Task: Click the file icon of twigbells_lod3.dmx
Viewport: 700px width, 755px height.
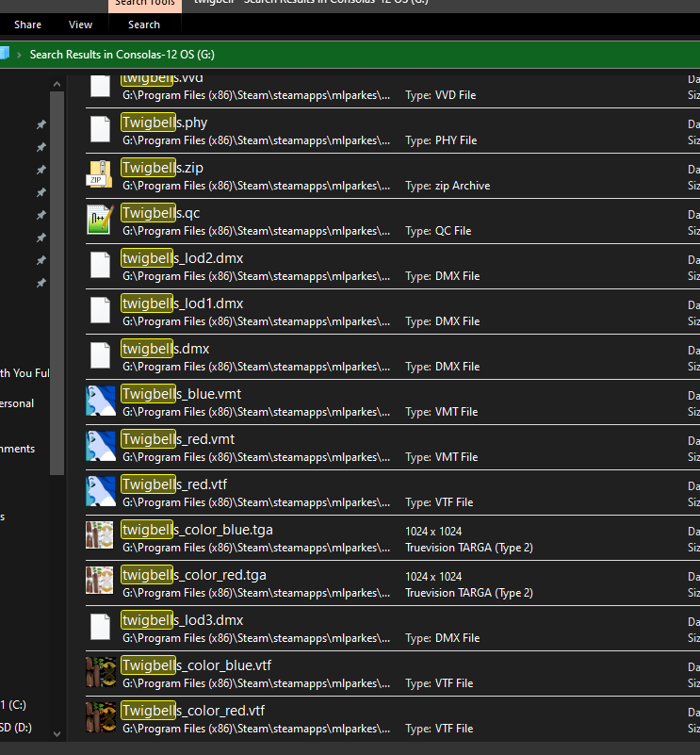Action: [101, 627]
